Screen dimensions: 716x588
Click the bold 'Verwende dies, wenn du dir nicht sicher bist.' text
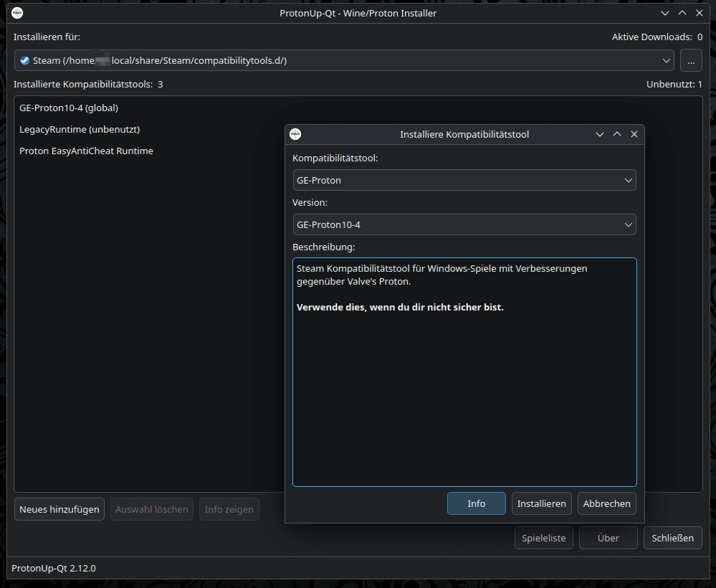coord(400,307)
